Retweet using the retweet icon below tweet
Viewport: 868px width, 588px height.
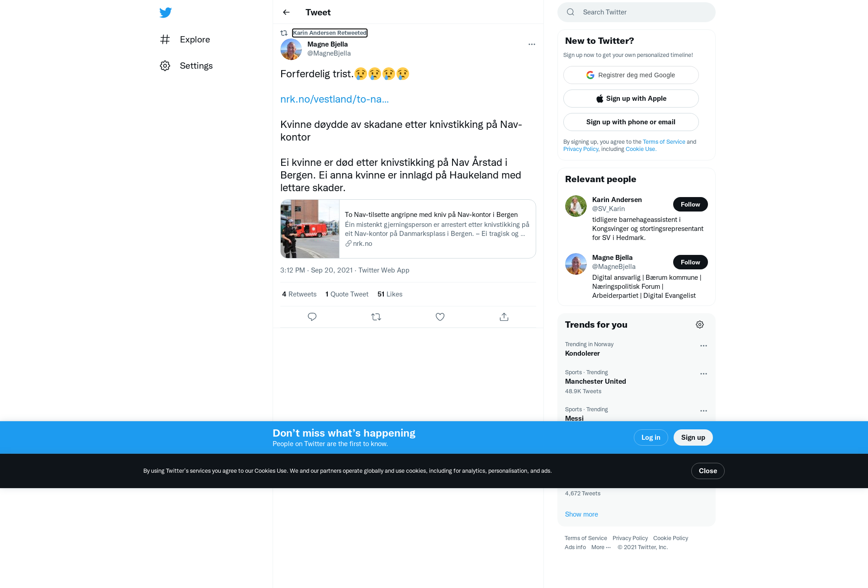pyautogui.click(x=376, y=317)
